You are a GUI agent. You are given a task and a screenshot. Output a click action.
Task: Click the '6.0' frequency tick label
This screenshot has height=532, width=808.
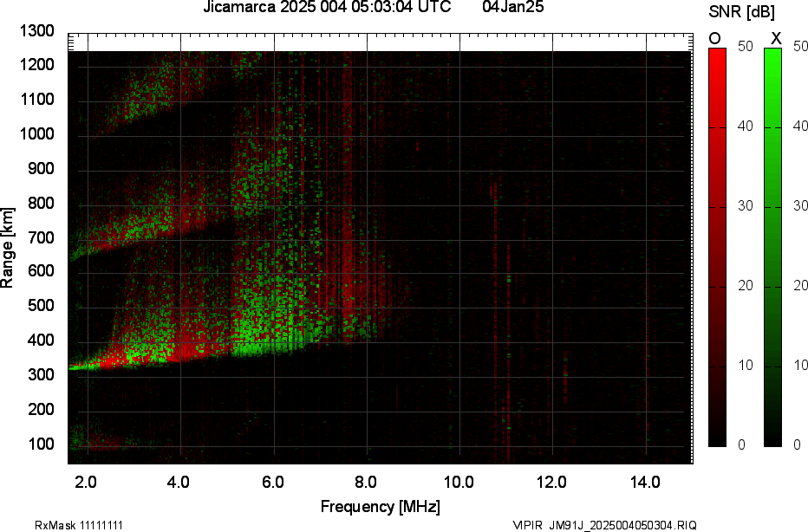coord(272,483)
